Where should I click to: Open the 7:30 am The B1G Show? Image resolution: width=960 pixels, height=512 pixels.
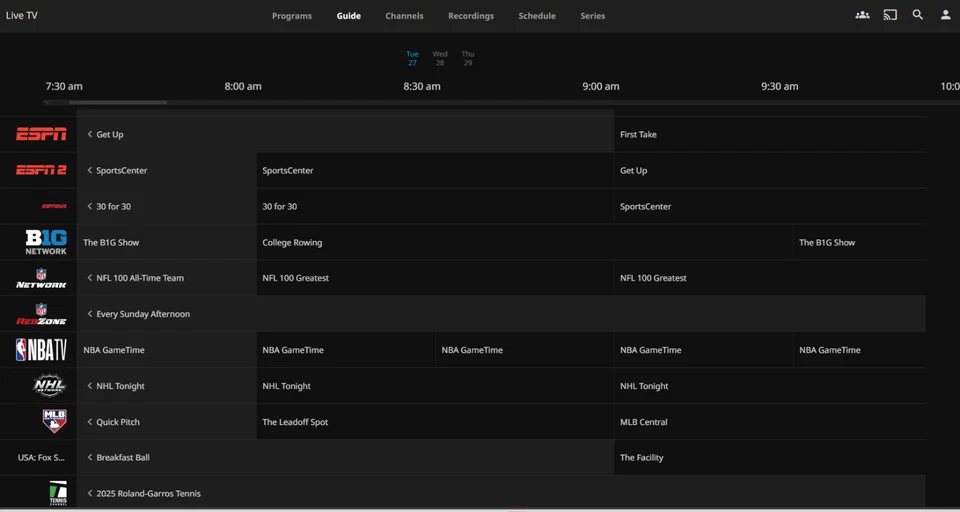(x=167, y=242)
